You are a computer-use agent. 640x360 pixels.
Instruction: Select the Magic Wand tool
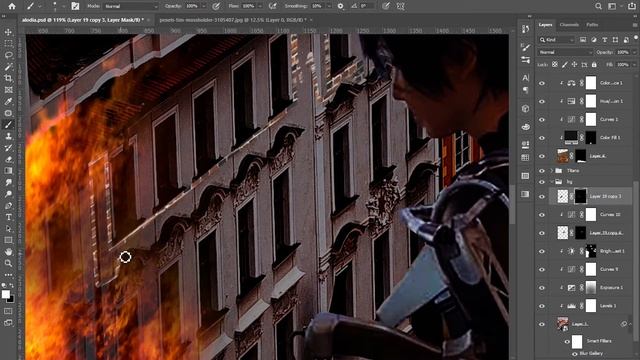(8, 66)
